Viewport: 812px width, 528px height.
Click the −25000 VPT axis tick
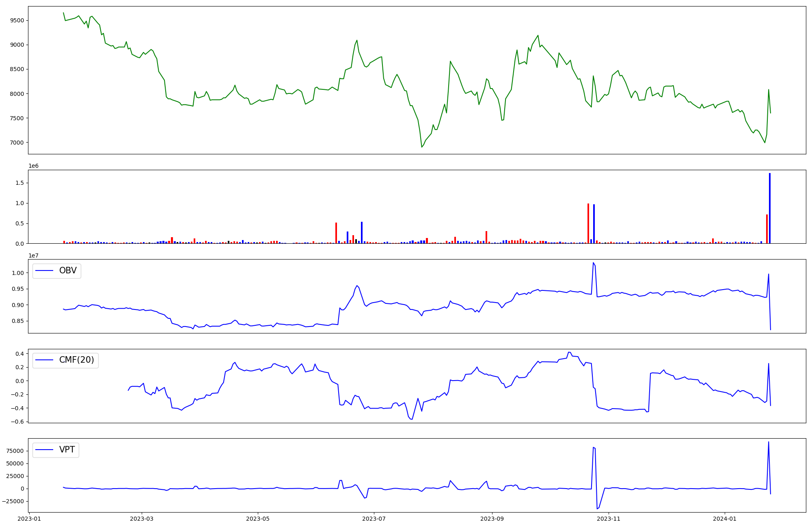(14, 501)
